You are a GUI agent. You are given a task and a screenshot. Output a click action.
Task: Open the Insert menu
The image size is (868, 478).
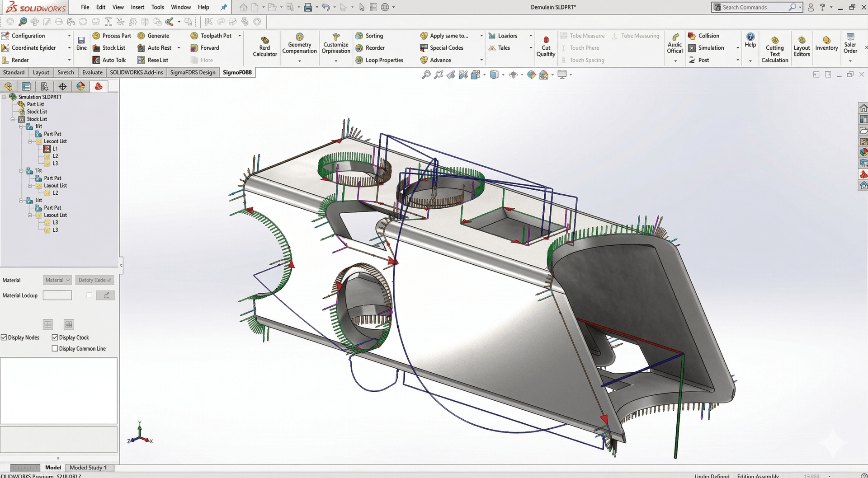point(137,7)
